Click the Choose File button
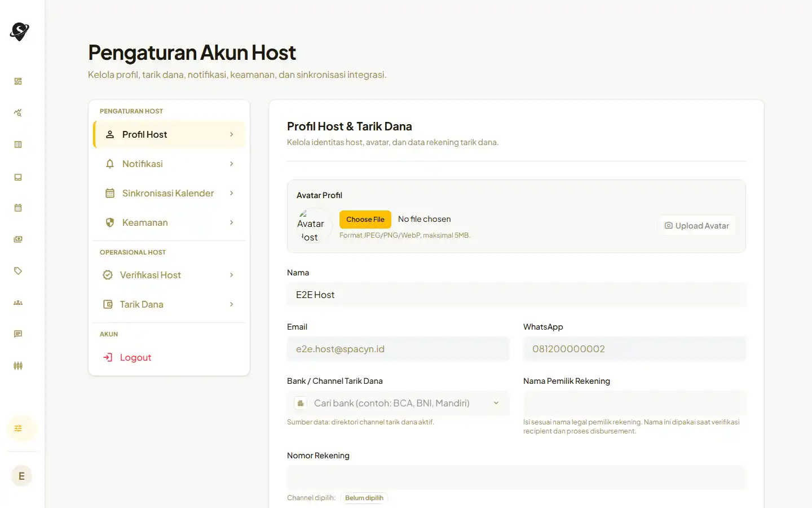Image resolution: width=812 pixels, height=508 pixels. [365, 219]
